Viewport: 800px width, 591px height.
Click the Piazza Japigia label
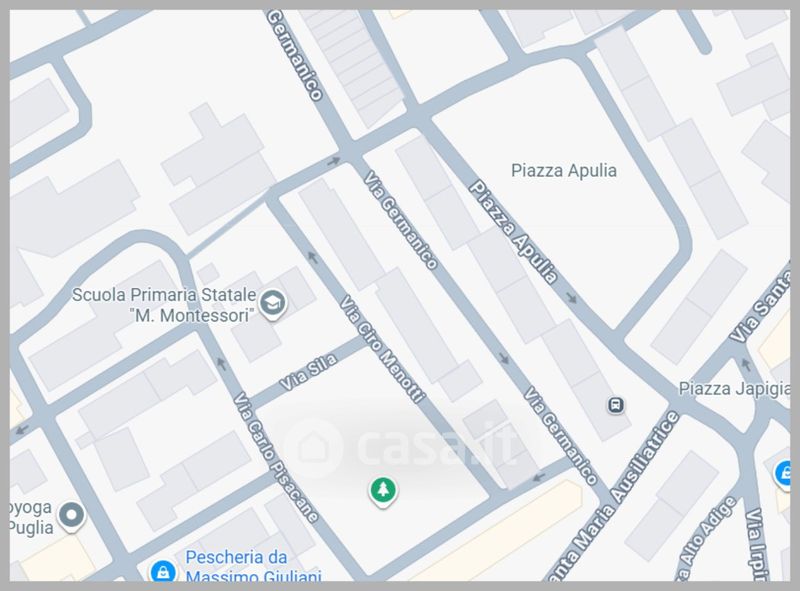[734, 389]
